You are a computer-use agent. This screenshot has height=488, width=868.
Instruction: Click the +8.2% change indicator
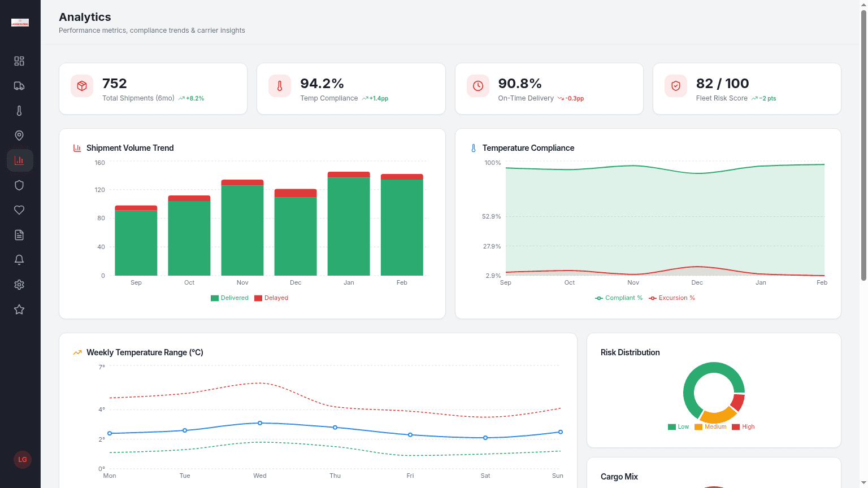[192, 98]
